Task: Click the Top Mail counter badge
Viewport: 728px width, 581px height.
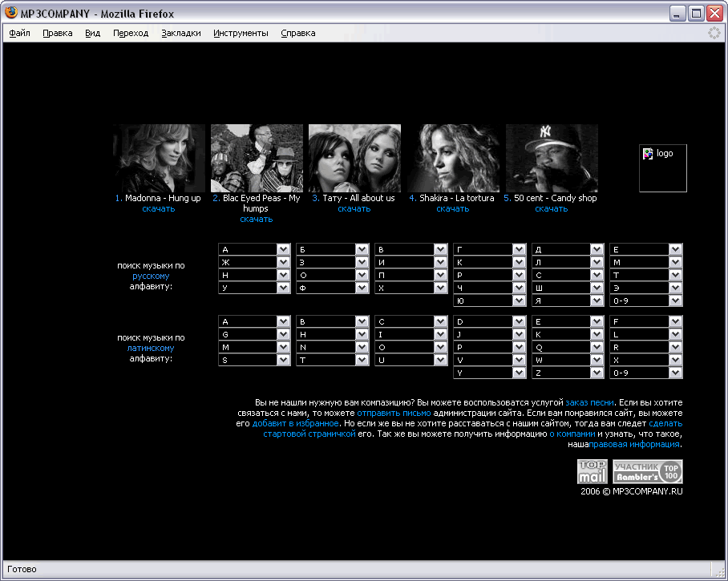Action: [x=592, y=471]
